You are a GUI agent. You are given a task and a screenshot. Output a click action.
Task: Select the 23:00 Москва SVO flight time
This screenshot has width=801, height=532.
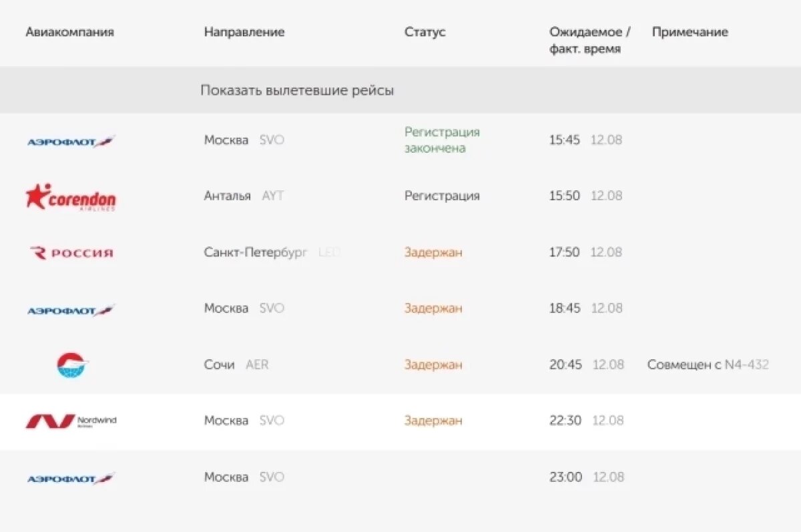coord(565,477)
